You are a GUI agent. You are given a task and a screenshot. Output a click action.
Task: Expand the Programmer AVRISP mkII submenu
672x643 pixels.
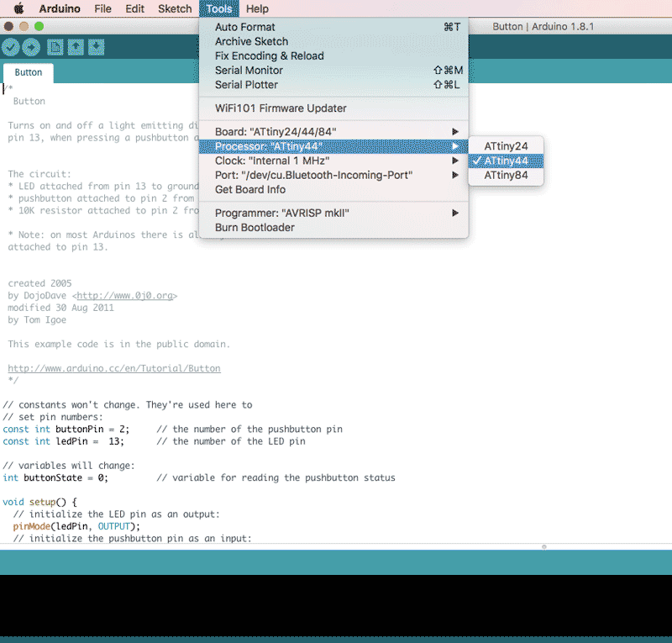click(x=333, y=213)
